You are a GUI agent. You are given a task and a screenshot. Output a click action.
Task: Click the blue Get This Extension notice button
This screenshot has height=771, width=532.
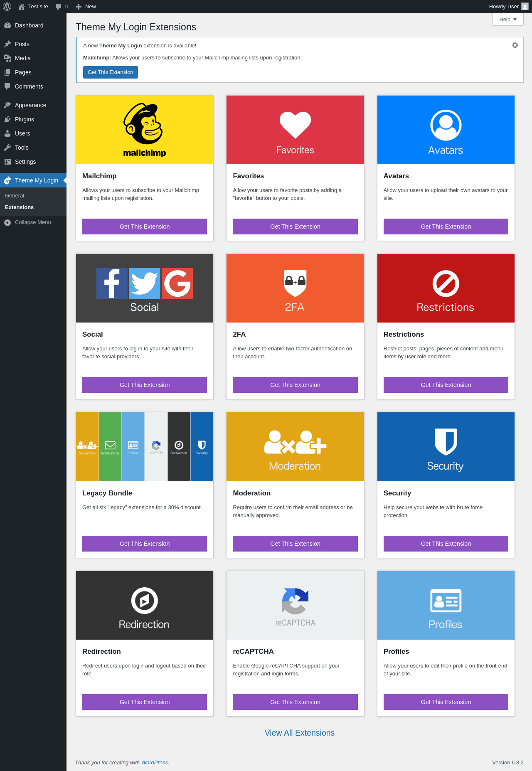[111, 72]
